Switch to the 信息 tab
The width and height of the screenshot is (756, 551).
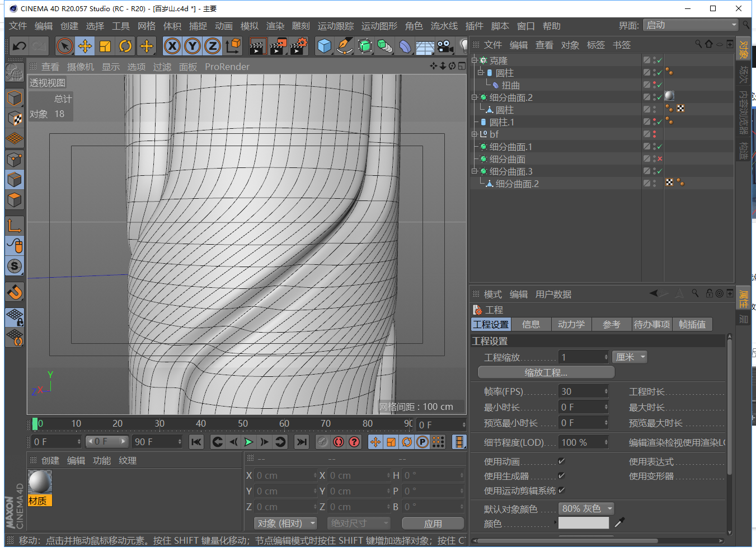pyautogui.click(x=531, y=324)
